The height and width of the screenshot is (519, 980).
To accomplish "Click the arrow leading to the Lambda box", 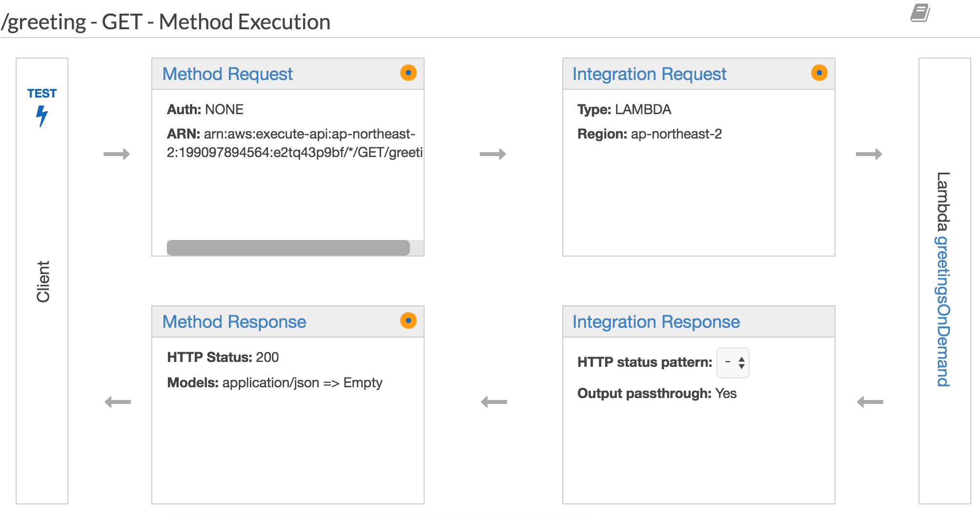I will click(x=869, y=154).
